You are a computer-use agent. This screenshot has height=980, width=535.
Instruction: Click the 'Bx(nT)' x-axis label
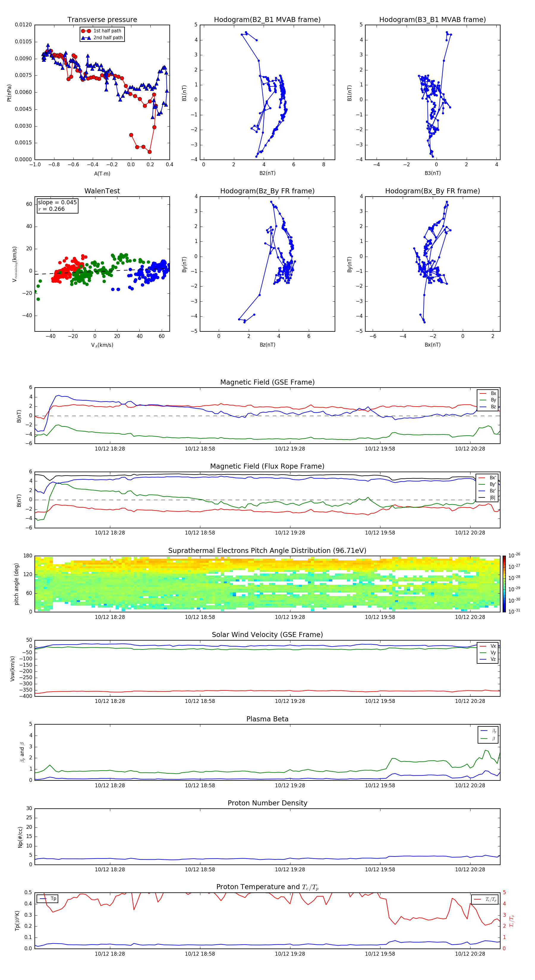click(x=432, y=345)
